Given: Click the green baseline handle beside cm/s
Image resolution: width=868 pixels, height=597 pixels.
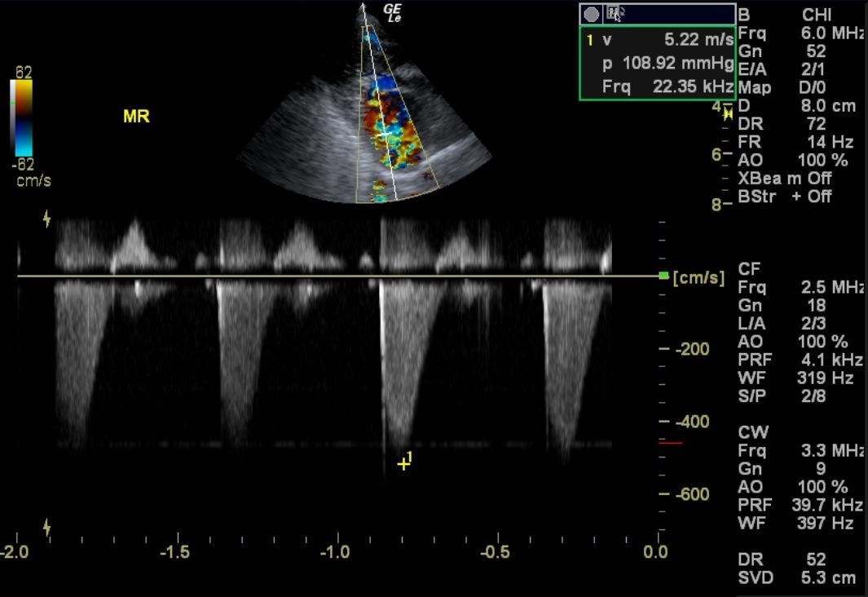Looking at the screenshot, I should click(x=663, y=276).
